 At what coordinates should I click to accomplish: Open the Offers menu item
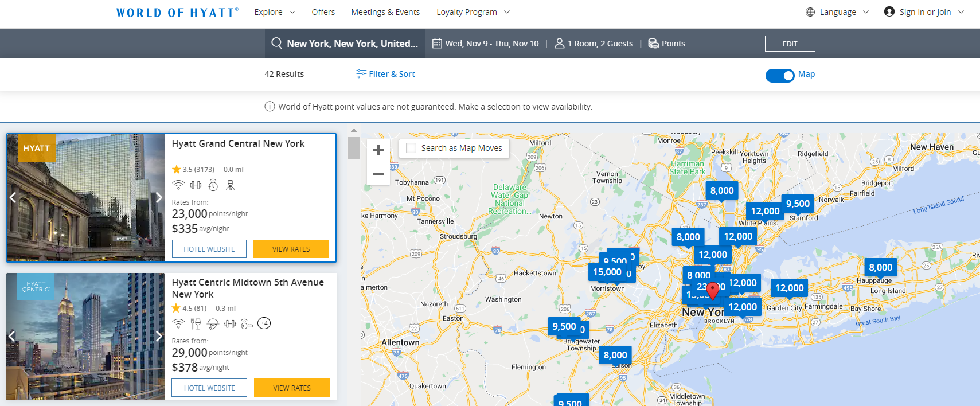pyautogui.click(x=323, y=12)
